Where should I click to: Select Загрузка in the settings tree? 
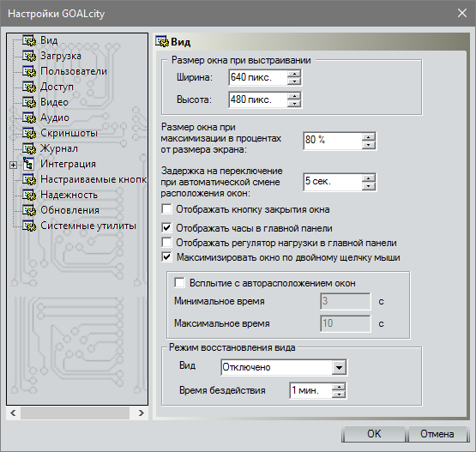pyautogui.click(x=61, y=56)
